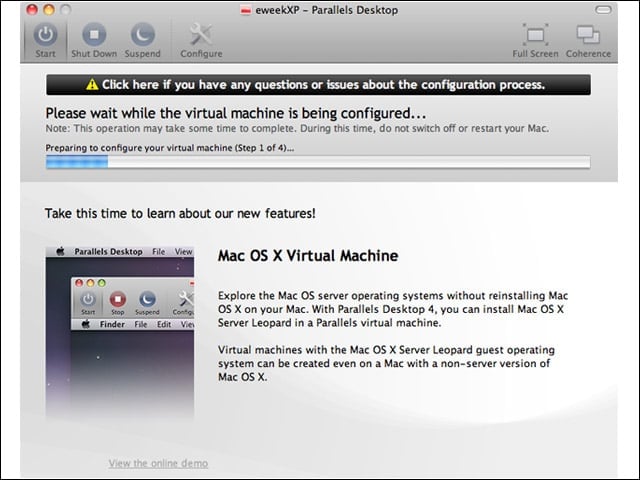
Task: Switch to Coherence view mode
Action: [588, 35]
